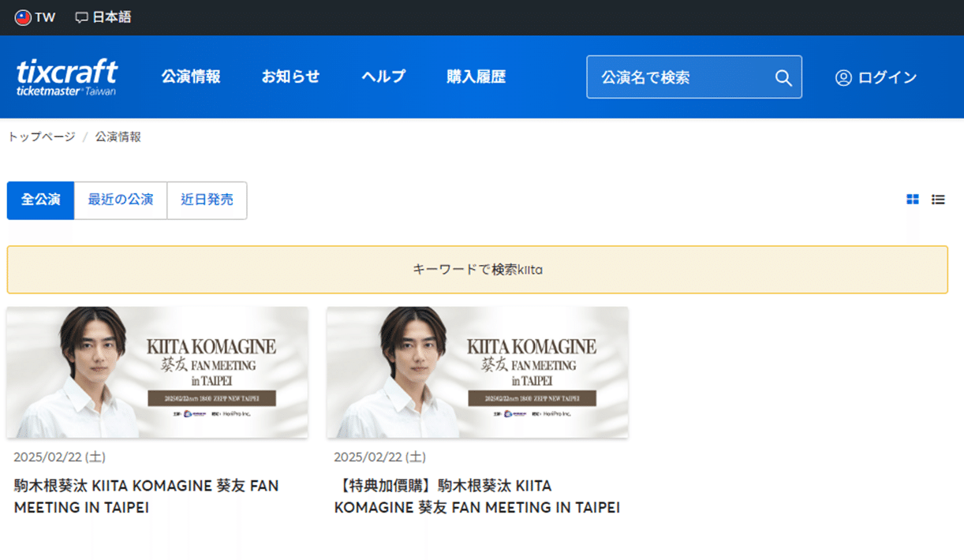Click first event date 2025/02/22 (土)
The height and width of the screenshot is (560, 964).
click(x=60, y=457)
